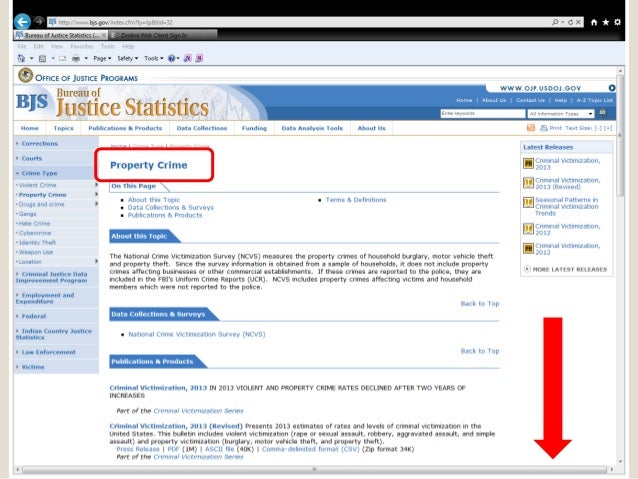Open the Page dropdown menu
Screen dimensions: 638x479
[102, 58]
